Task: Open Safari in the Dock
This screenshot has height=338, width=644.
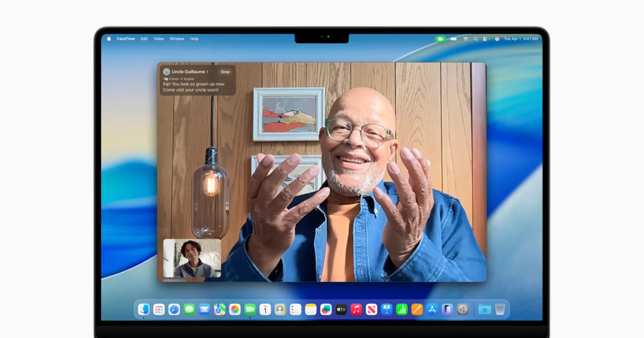Action: tap(174, 309)
